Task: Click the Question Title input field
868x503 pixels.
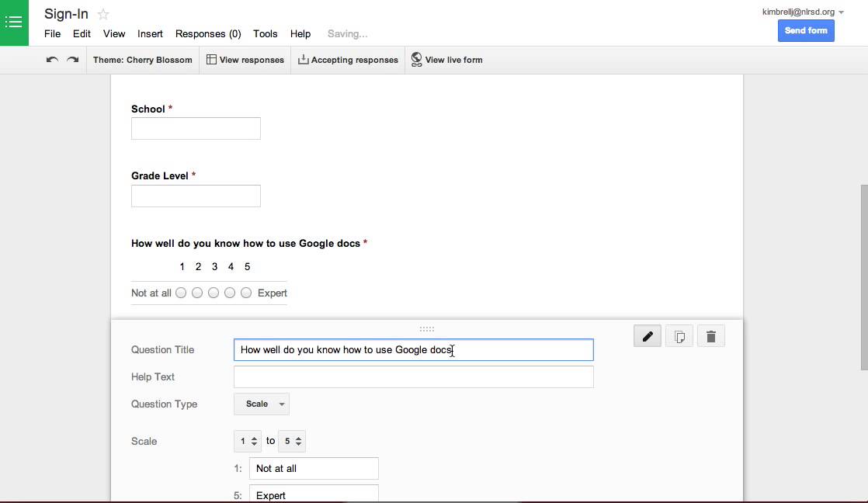Action: 414,350
